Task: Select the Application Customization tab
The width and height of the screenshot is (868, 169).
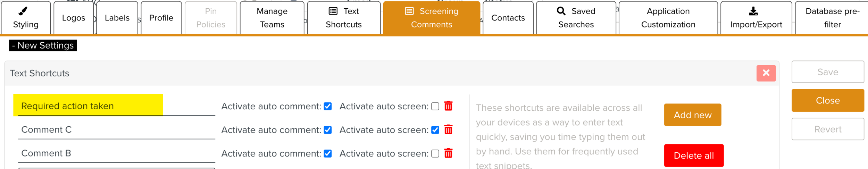Action: point(668,18)
